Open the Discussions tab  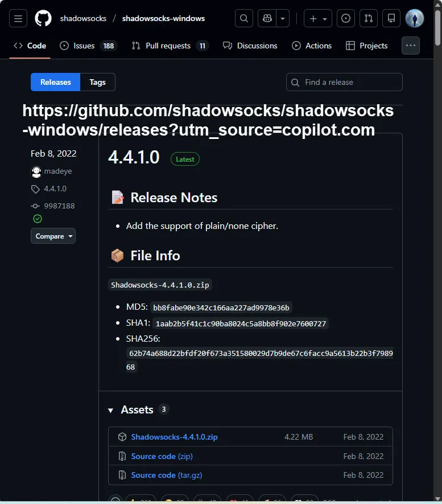(250, 46)
